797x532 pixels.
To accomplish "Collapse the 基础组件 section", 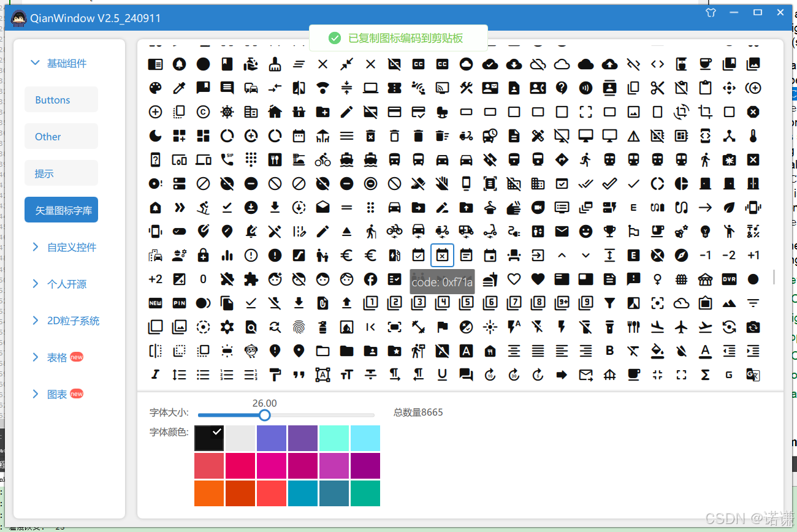I will (x=61, y=62).
